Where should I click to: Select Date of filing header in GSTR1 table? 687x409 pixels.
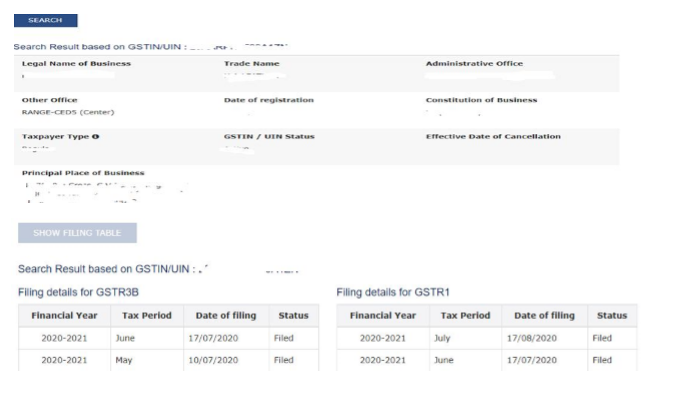[x=545, y=316]
